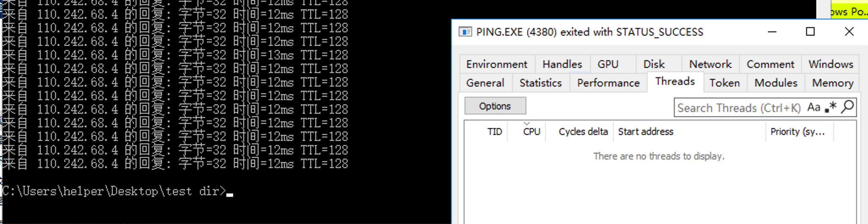This screenshot has height=224, width=868.
Task: Open the Network tab
Action: pyautogui.click(x=710, y=64)
